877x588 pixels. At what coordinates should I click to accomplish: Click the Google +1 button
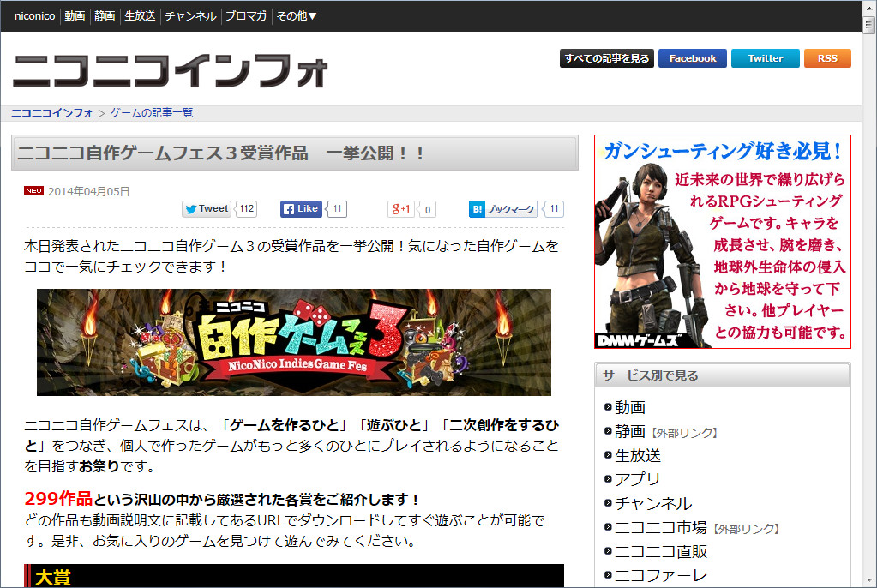pyautogui.click(x=401, y=209)
